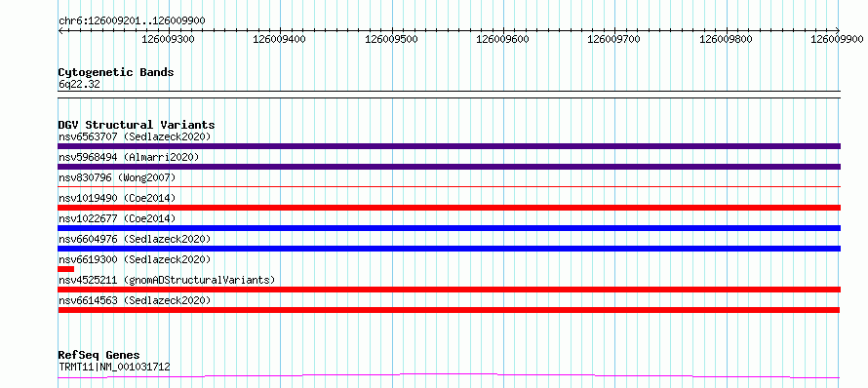
Task: Click ruler position 126009300
Action: point(169,39)
